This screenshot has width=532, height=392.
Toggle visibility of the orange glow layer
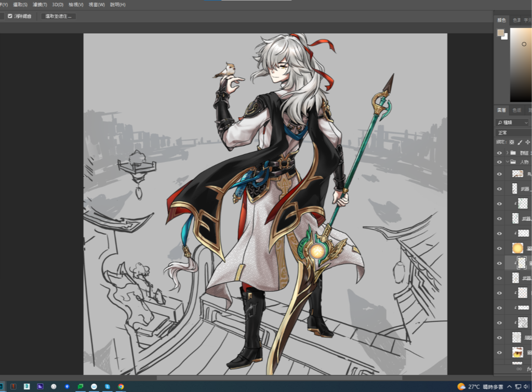coord(499,248)
